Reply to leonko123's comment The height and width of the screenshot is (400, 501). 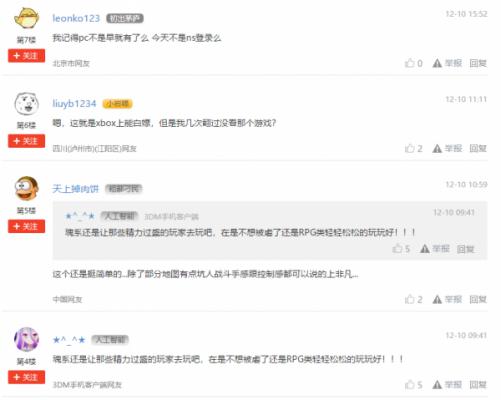478,63
